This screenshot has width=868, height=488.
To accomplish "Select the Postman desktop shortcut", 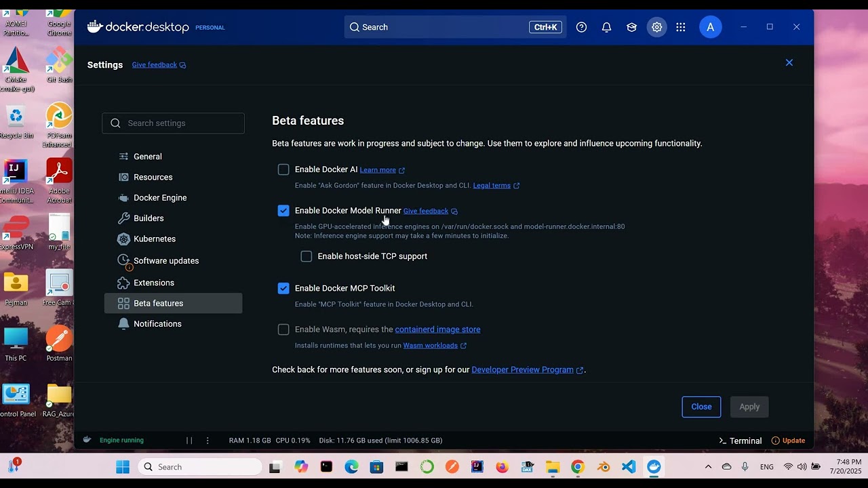I will click(59, 344).
